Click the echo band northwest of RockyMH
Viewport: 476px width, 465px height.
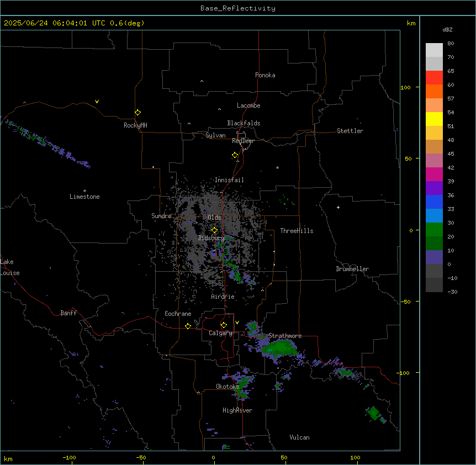[x=47, y=144]
